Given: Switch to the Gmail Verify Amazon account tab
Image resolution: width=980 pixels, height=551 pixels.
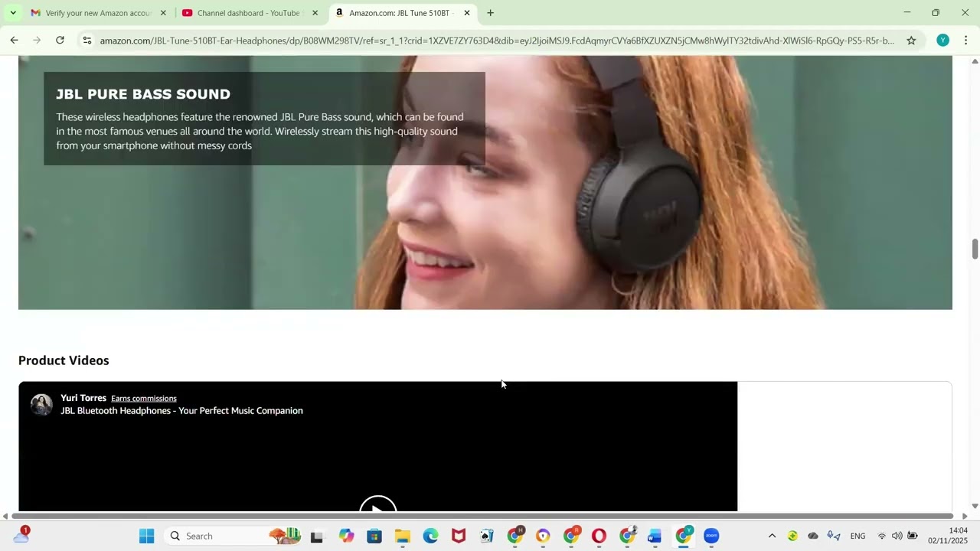Looking at the screenshot, I should [98, 13].
